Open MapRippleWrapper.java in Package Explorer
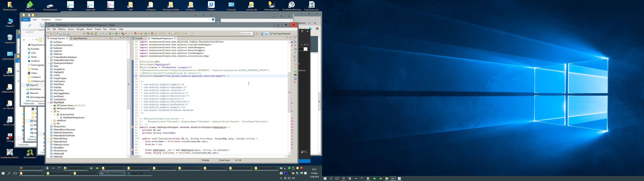 (73, 117)
